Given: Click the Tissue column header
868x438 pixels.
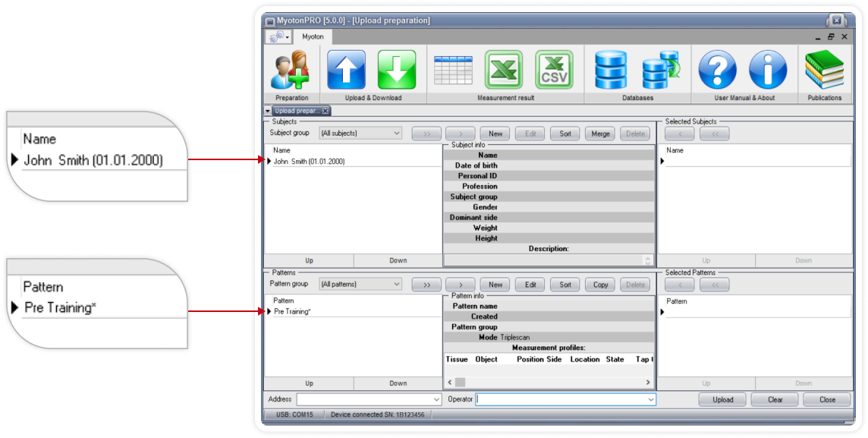Looking at the screenshot, I should (x=457, y=359).
